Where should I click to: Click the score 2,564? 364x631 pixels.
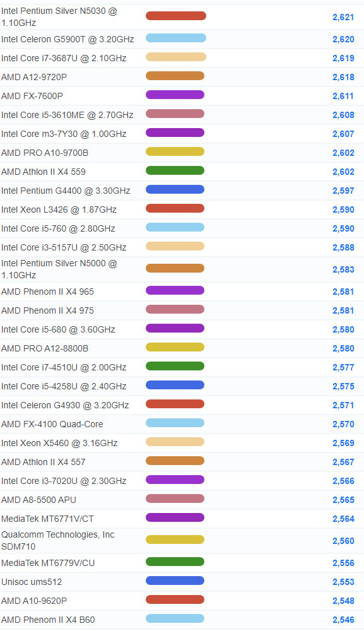click(343, 519)
